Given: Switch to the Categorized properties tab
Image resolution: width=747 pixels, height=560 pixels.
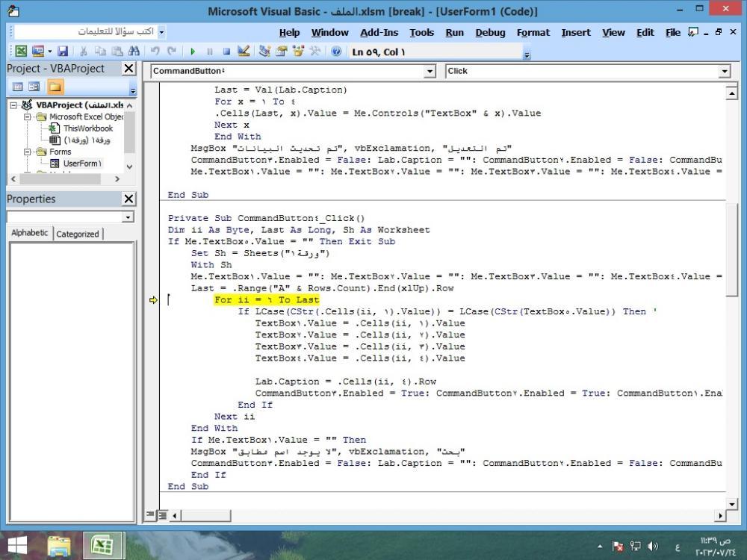Looking at the screenshot, I should pos(78,234).
